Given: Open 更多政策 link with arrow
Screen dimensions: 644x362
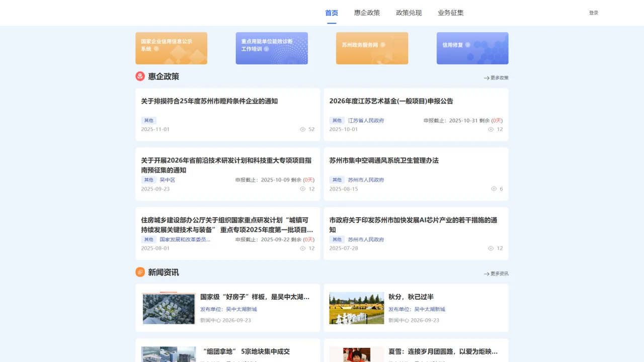Looking at the screenshot, I should 496,78.
